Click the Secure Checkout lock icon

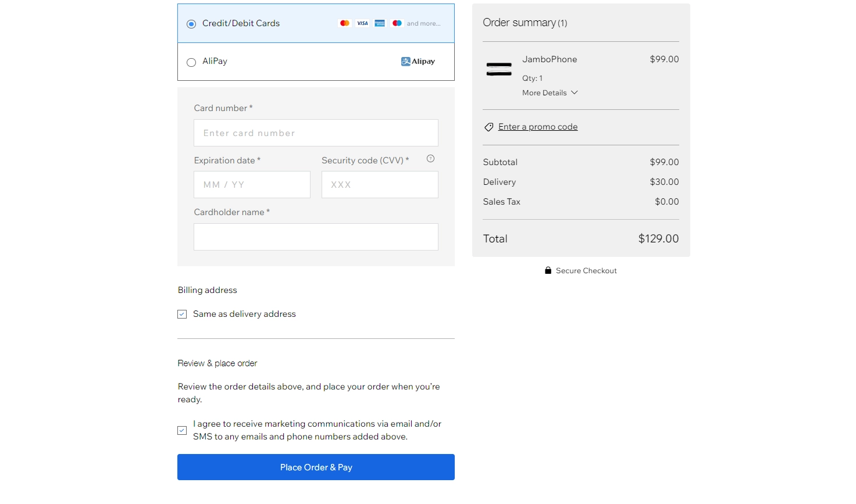(548, 270)
